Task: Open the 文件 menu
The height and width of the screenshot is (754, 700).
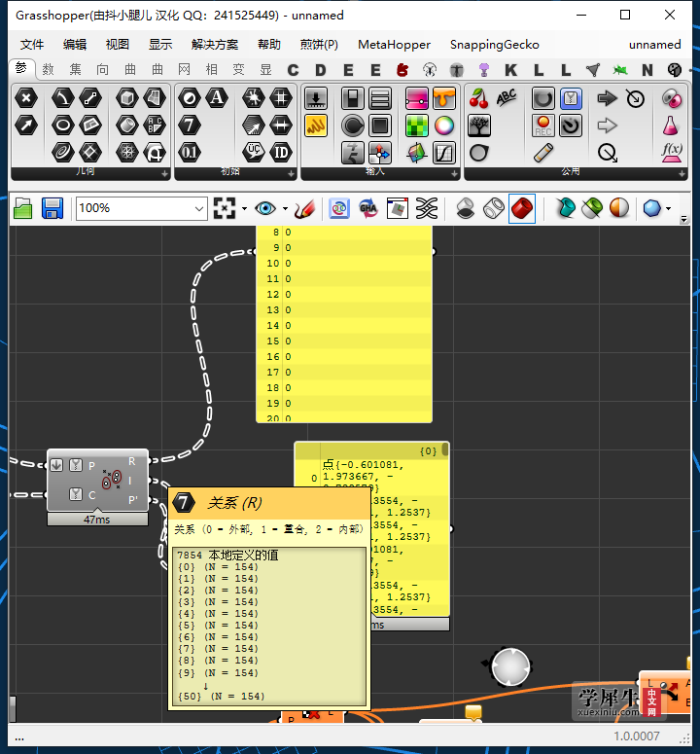Action: pyautogui.click(x=32, y=45)
